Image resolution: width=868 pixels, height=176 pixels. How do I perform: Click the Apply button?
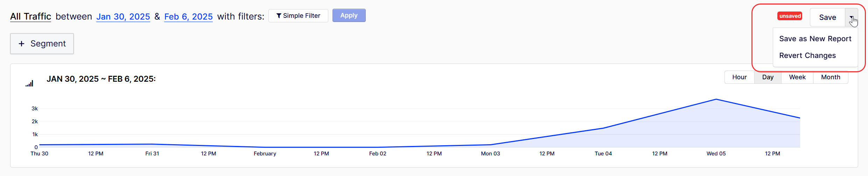pos(349,15)
